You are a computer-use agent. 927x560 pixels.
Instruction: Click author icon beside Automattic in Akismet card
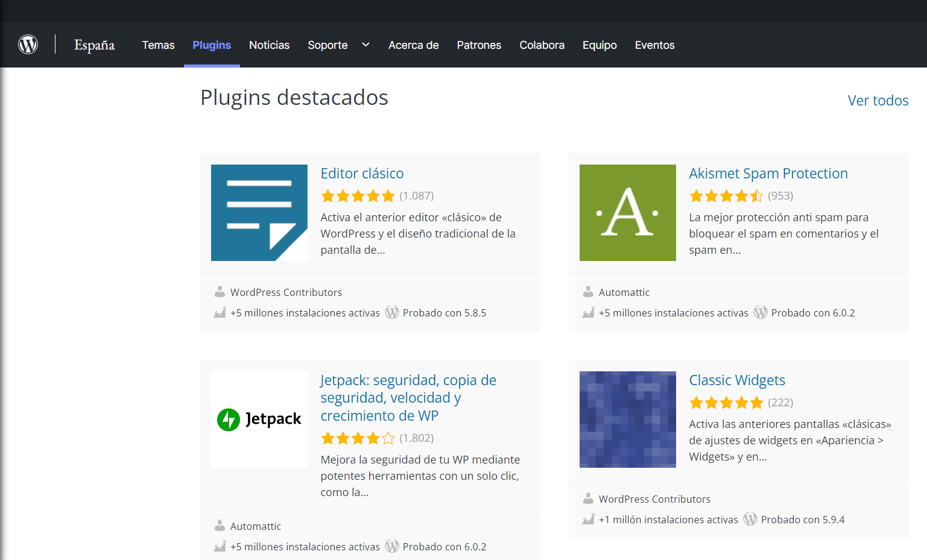point(588,292)
